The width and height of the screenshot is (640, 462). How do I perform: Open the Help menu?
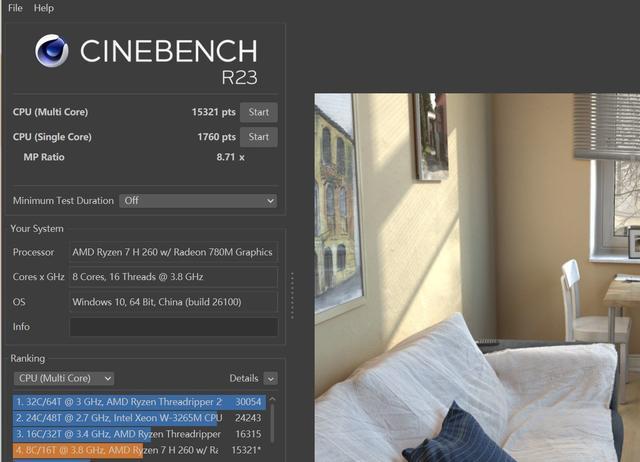coord(44,8)
